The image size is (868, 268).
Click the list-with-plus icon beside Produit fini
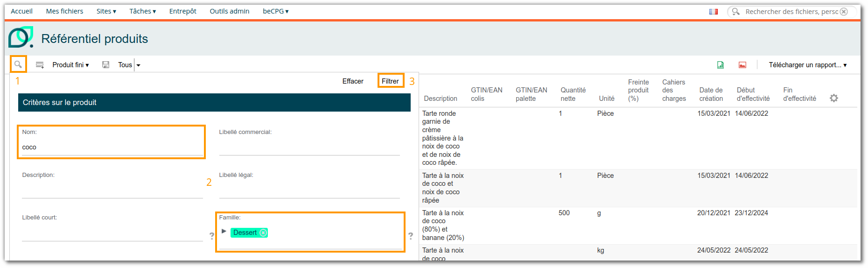(x=40, y=65)
